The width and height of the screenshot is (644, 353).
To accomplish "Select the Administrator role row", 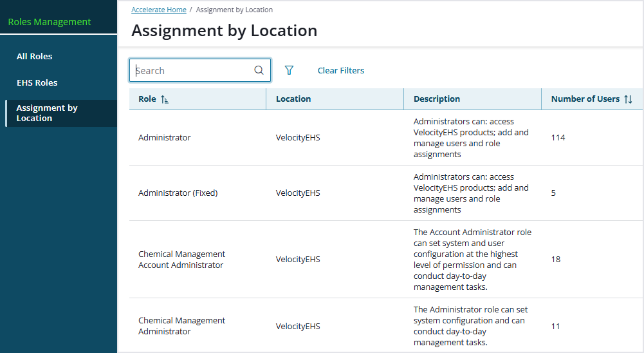I will coord(165,137).
